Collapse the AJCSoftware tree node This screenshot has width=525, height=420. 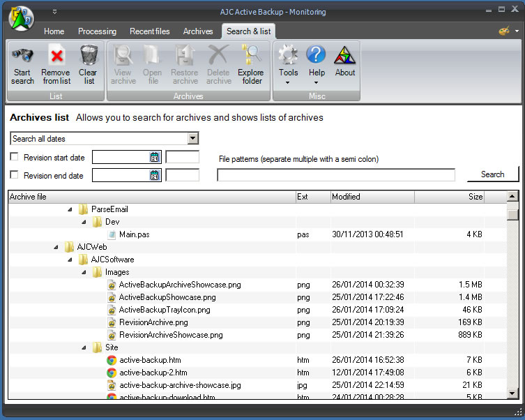coord(70,260)
